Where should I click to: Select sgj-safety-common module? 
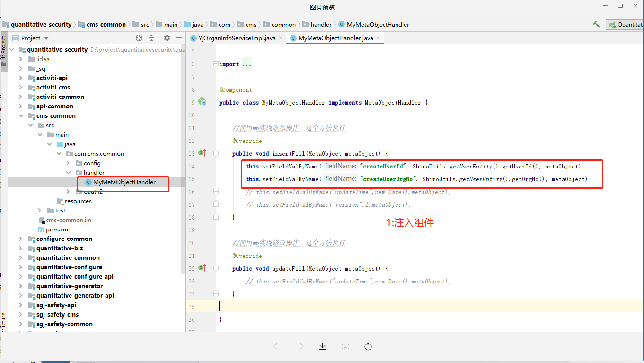pyautogui.click(x=60, y=324)
